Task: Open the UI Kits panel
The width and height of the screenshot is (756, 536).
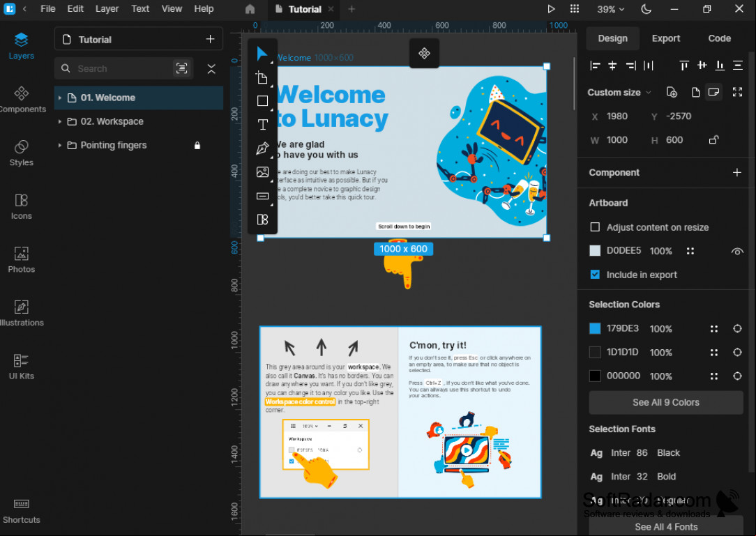Action: (21, 367)
